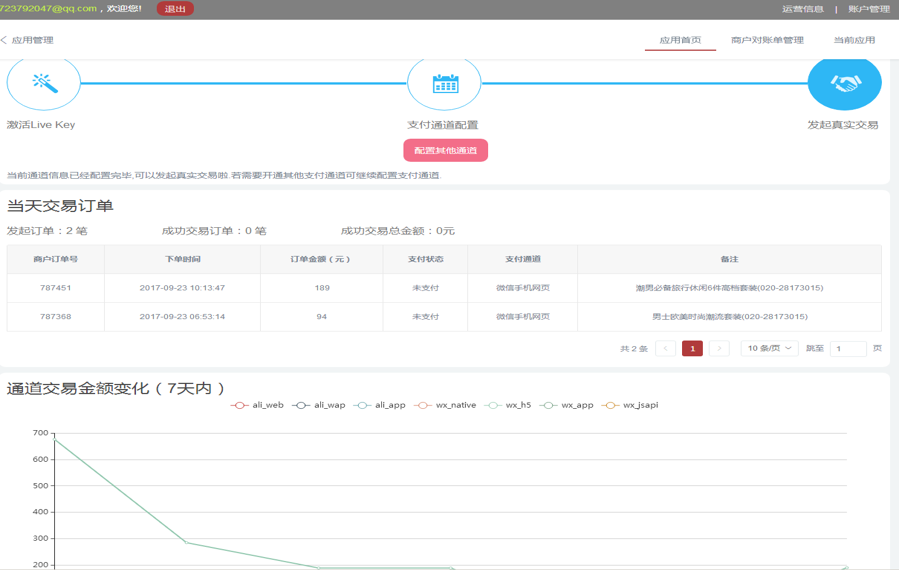Open 当前应用 tab
The width and height of the screenshot is (899, 570).
coord(854,40)
